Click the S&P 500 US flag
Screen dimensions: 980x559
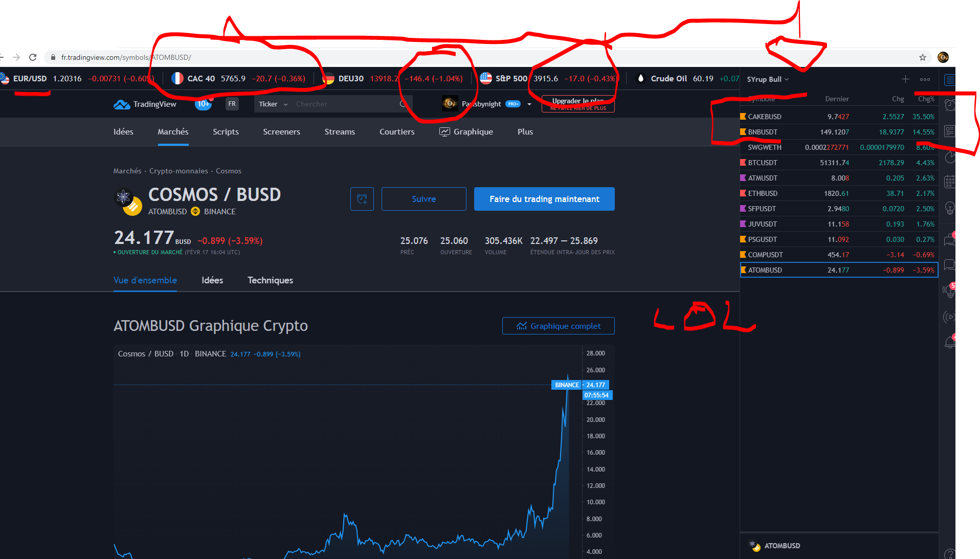pos(486,78)
